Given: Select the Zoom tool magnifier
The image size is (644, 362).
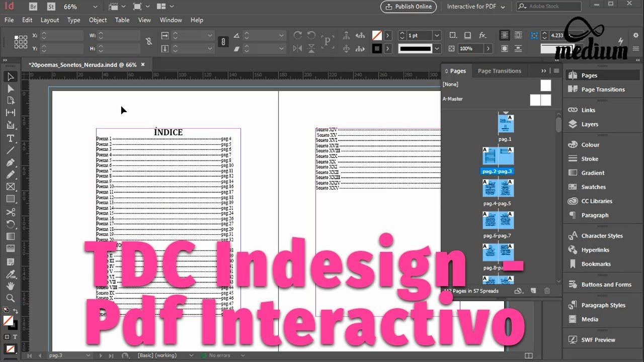Looking at the screenshot, I should [10, 298].
